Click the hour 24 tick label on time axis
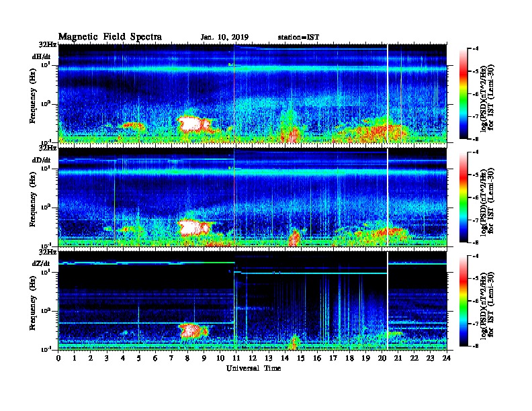532x411 pixels. tap(447, 358)
